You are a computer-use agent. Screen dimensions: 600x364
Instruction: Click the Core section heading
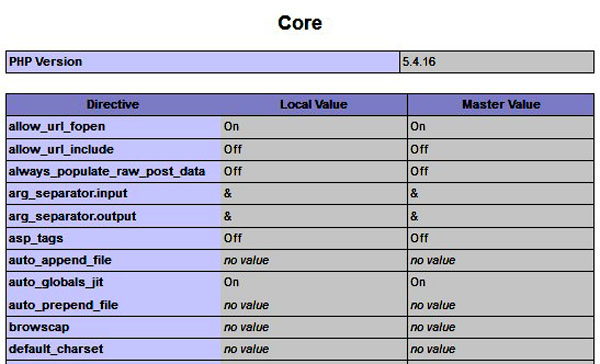(x=300, y=23)
